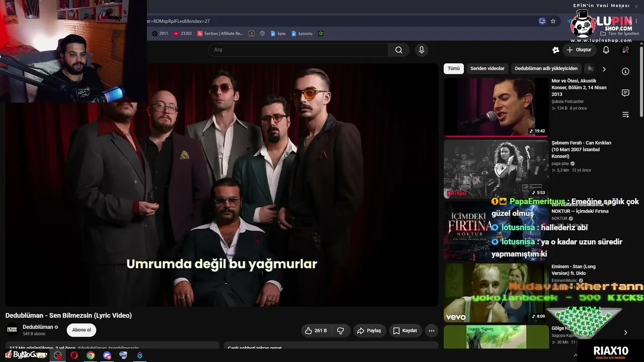Click the install app icon in address bar
This screenshot has height=362, width=644.
pyautogui.click(x=542, y=21)
